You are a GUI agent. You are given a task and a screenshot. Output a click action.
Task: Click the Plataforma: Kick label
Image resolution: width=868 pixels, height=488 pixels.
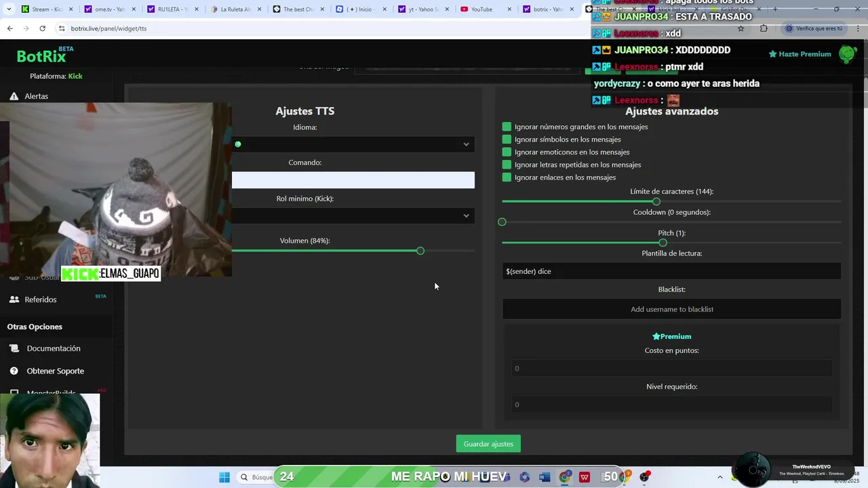[x=56, y=76]
